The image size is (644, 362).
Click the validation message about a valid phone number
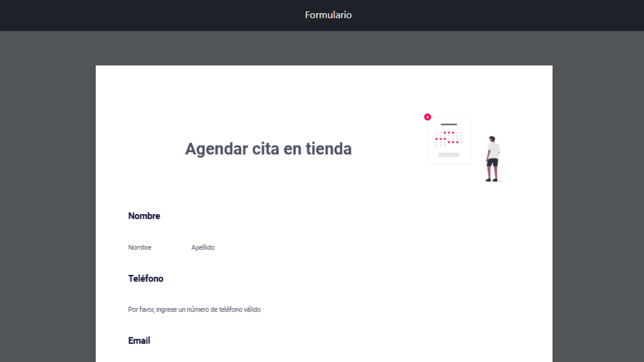(194, 309)
